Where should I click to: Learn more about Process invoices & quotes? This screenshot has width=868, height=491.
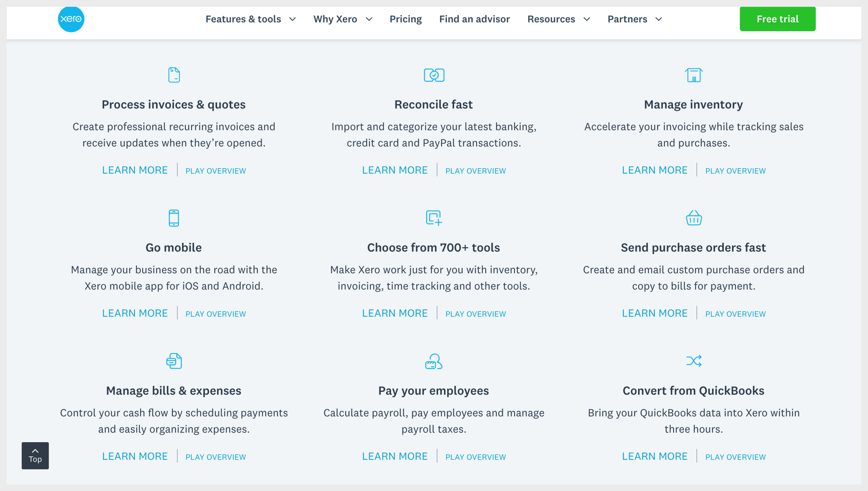coord(135,170)
